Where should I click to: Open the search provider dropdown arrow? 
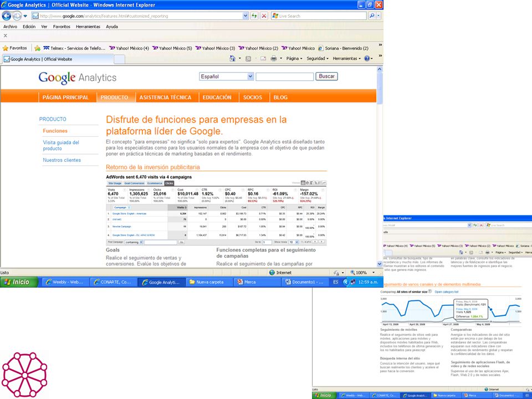tap(378, 16)
